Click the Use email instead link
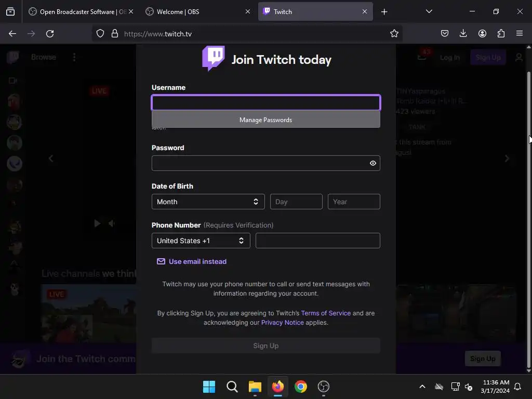532x399 pixels. tap(197, 262)
